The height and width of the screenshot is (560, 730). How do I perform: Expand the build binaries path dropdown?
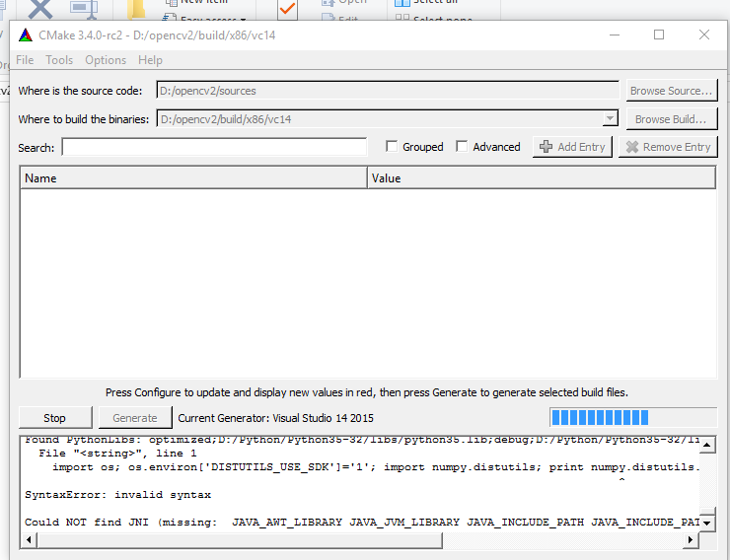pyautogui.click(x=610, y=118)
